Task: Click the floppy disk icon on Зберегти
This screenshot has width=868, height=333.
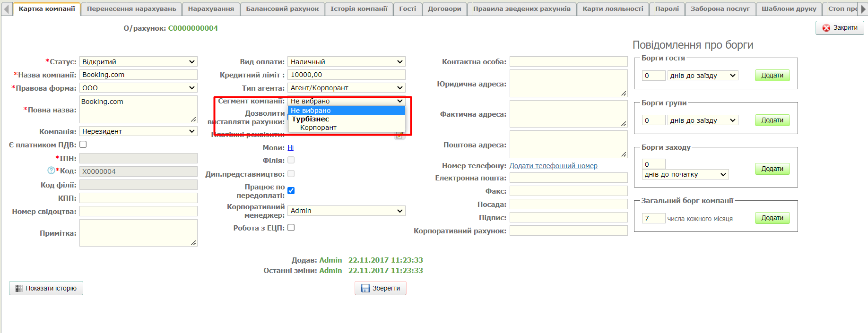Action: 365,288
